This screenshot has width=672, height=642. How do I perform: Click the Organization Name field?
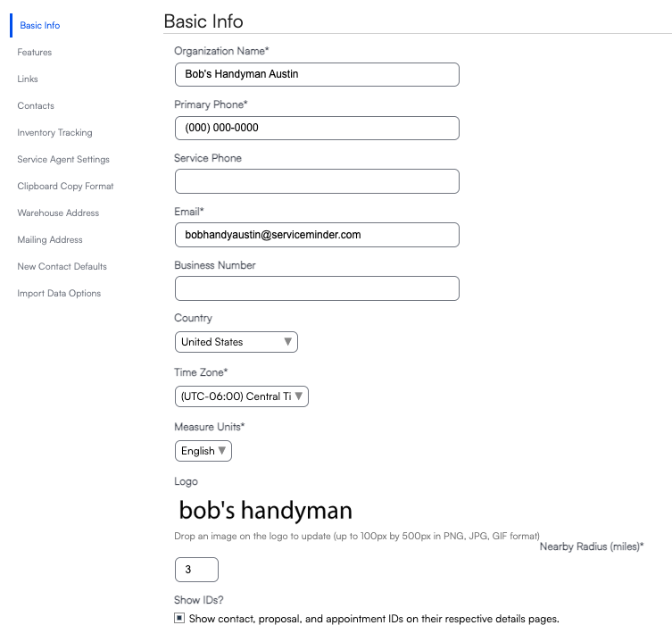tap(317, 74)
